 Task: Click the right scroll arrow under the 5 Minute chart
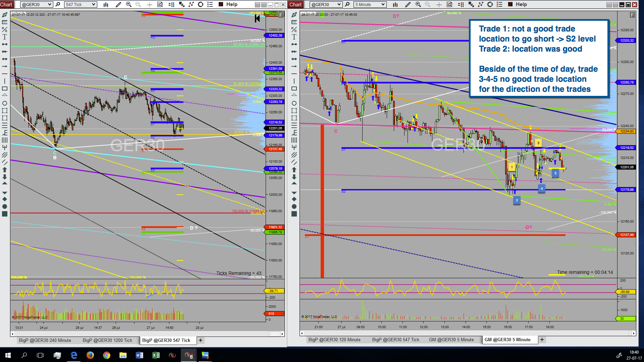pos(634,333)
